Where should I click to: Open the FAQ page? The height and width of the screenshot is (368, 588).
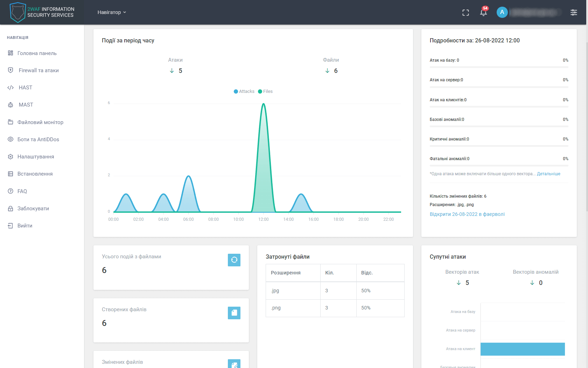(x=22, y=191)
